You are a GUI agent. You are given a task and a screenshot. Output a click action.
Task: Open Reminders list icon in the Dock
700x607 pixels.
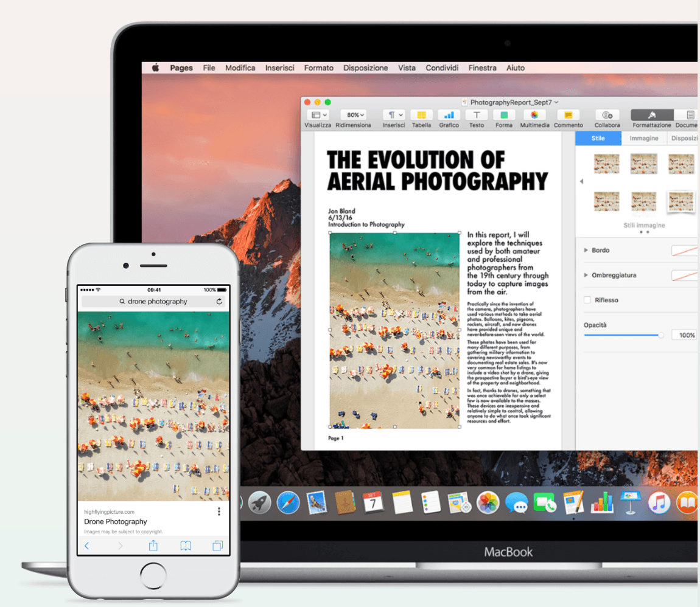click(431, 502)
